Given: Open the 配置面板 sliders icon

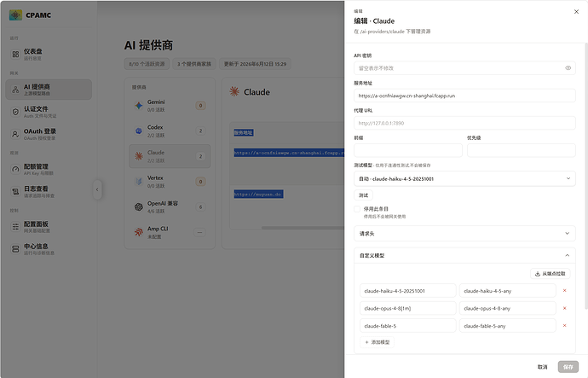Looking at the screenshot, I should [x=15, y=227].
